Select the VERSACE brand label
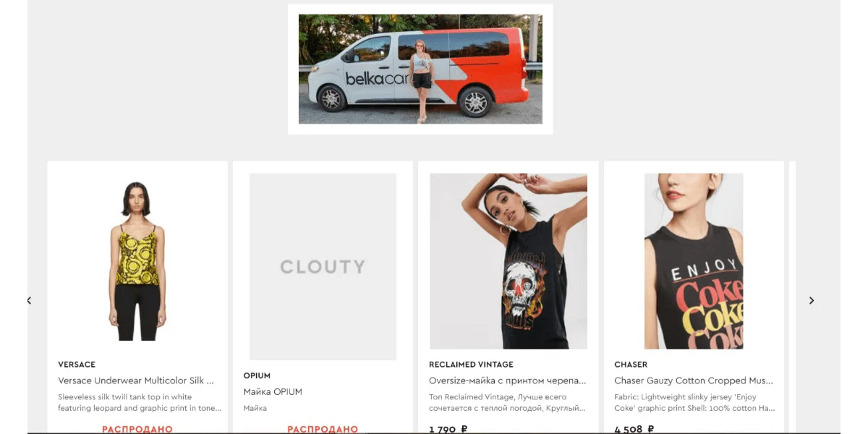868x434 pixels. (x=77, y=365)
